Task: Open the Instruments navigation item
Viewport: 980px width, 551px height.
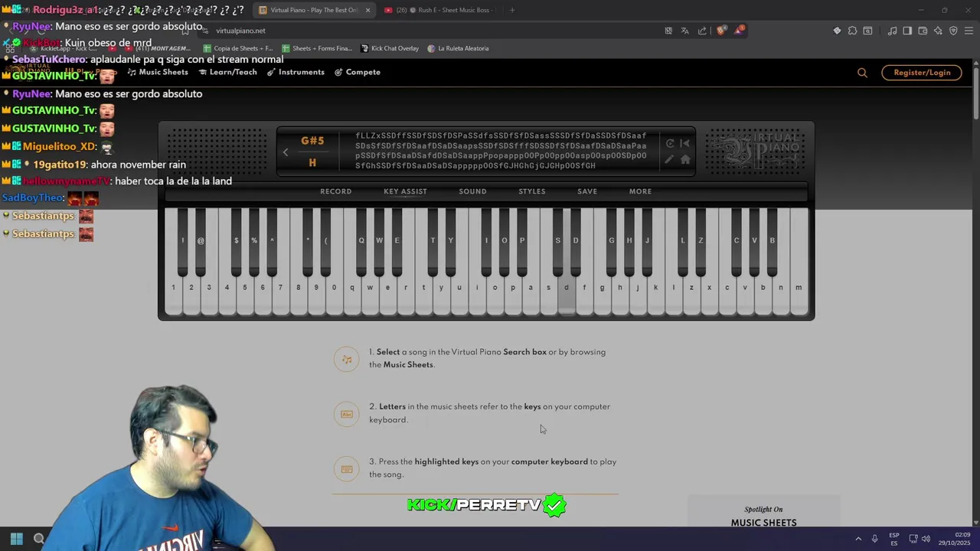Action: click(296, 72)
